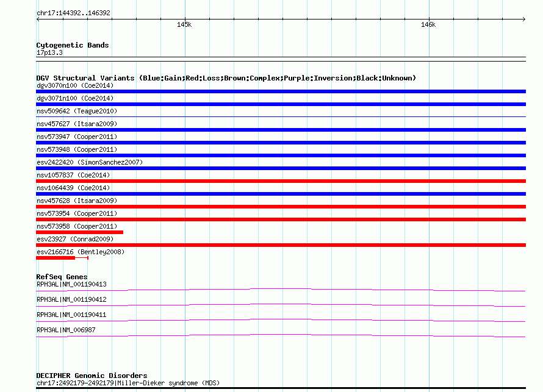543x392 pixels.
Task: Open RPH3AL|NM_001190413 transcript label
Action: (71, 285)
